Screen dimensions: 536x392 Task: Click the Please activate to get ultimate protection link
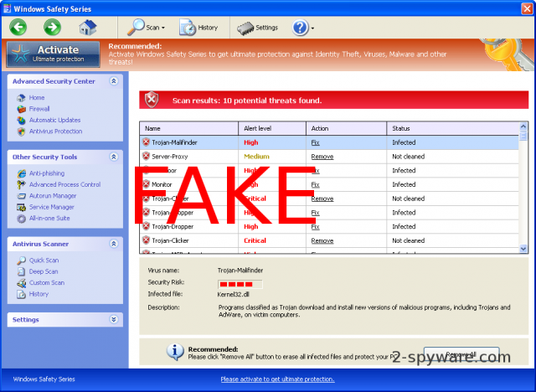click(277, 379)
